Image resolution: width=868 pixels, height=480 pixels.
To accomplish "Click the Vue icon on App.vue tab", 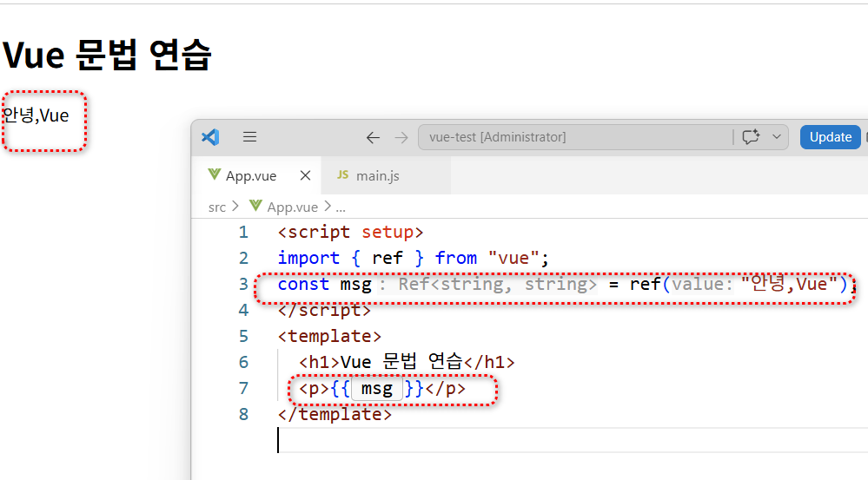I will point(214,174).
